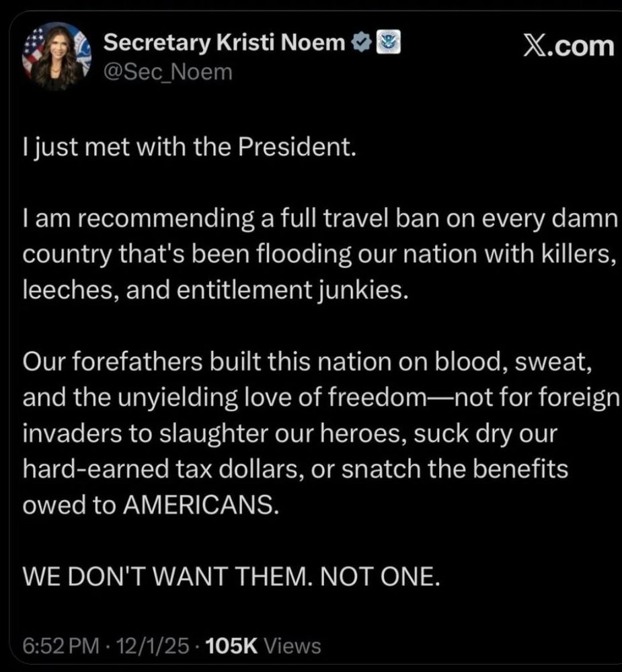Click the blue verified checkmark badge
The height and width of the screenshot is (672, 622).
(360, 45)
